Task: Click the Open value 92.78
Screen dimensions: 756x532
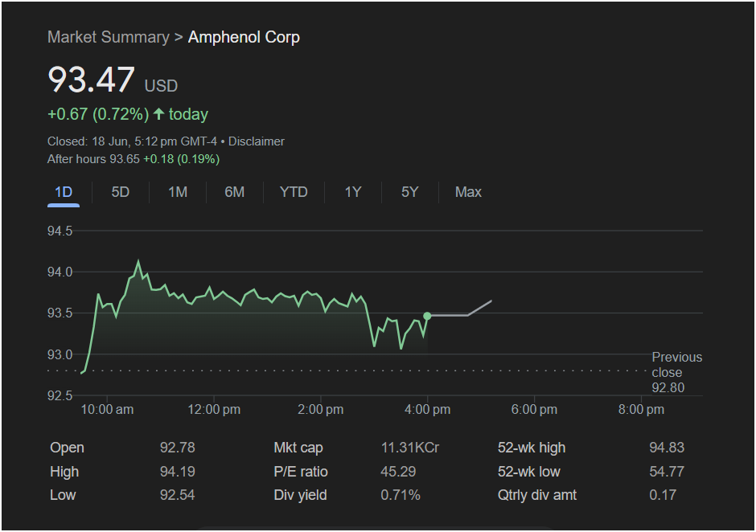Action: (x=177, y=448)
